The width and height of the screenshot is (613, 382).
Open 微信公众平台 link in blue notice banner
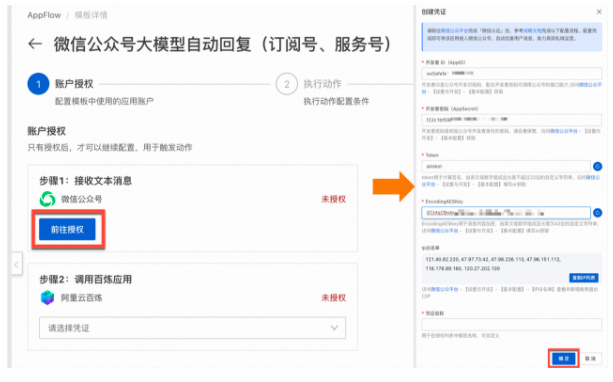455,30
